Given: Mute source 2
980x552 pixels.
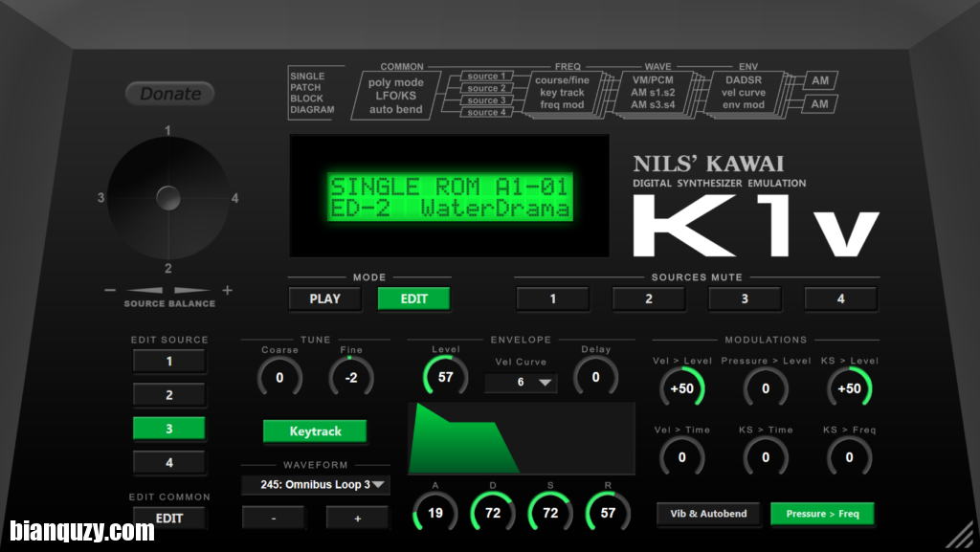Looking at the screenshot, I should click(x=649, y=298).
